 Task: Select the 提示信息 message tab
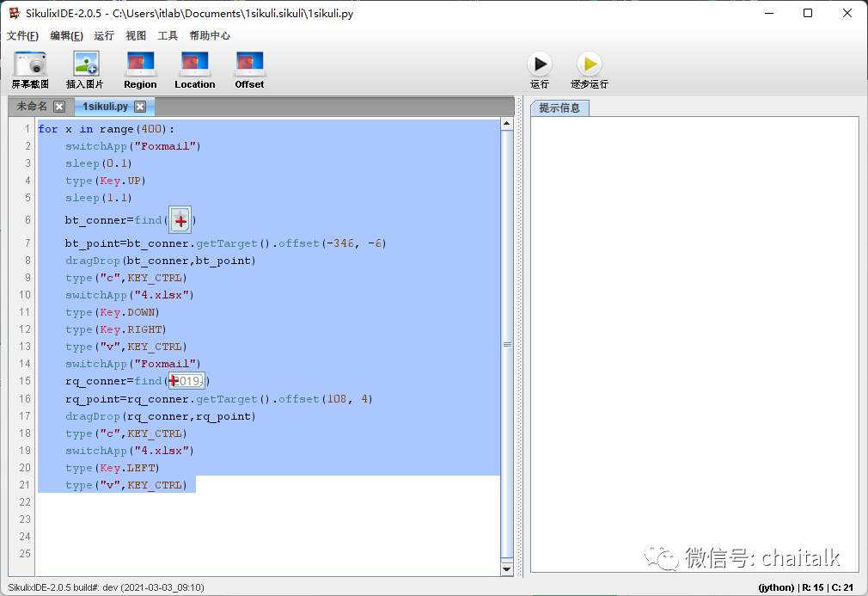pyautogui.click(x=559, y=108)
